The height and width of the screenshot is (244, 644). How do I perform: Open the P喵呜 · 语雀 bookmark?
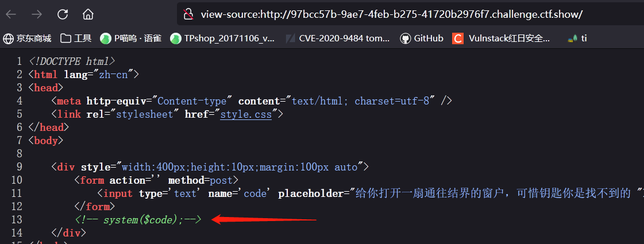[130, 38]
